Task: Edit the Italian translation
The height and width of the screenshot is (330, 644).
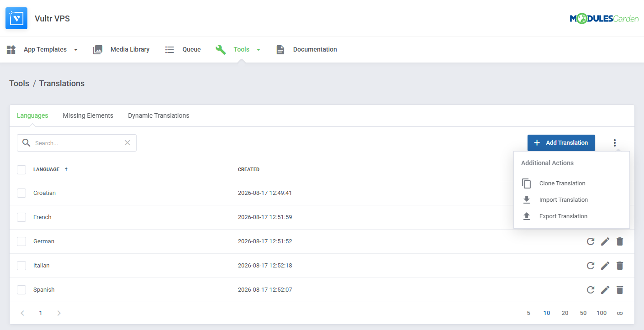Action: [x=605, y=266]
